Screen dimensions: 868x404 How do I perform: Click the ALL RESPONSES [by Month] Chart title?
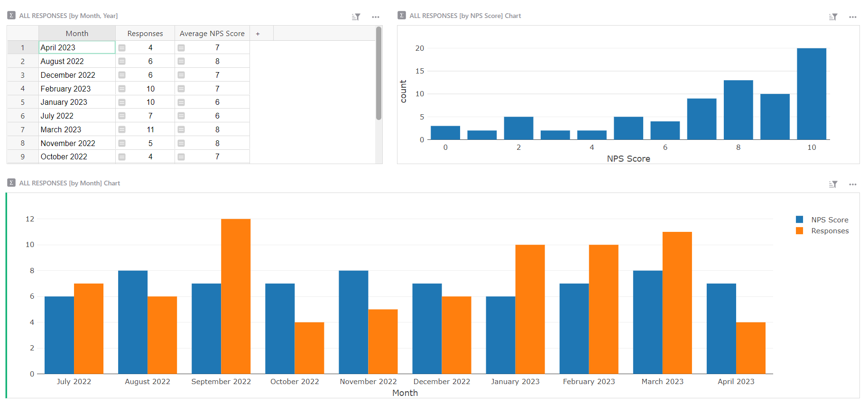coord(69,183)
